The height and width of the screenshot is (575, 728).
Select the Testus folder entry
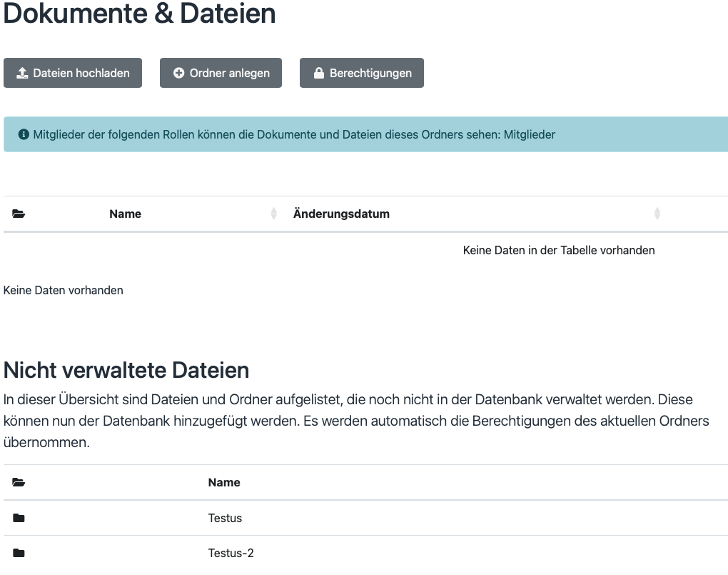(x=225, y=518)
